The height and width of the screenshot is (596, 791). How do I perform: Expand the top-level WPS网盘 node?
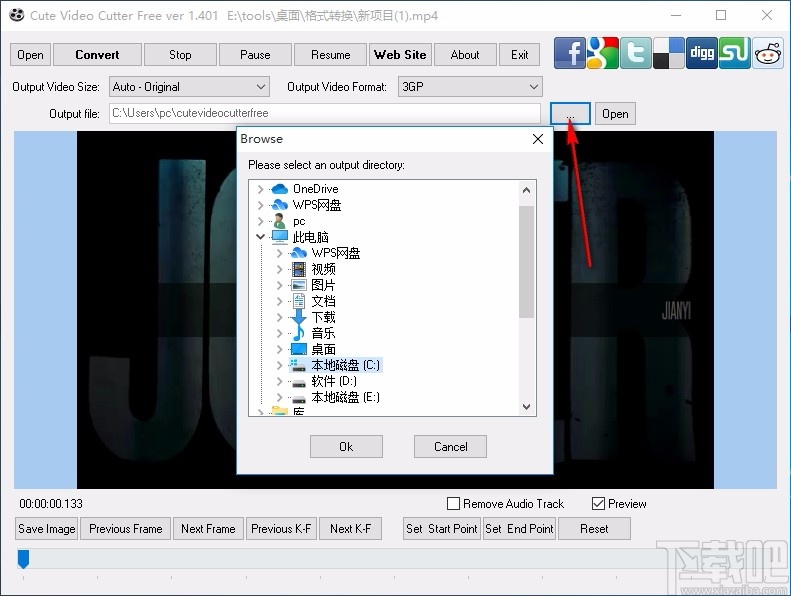[260, 205]
